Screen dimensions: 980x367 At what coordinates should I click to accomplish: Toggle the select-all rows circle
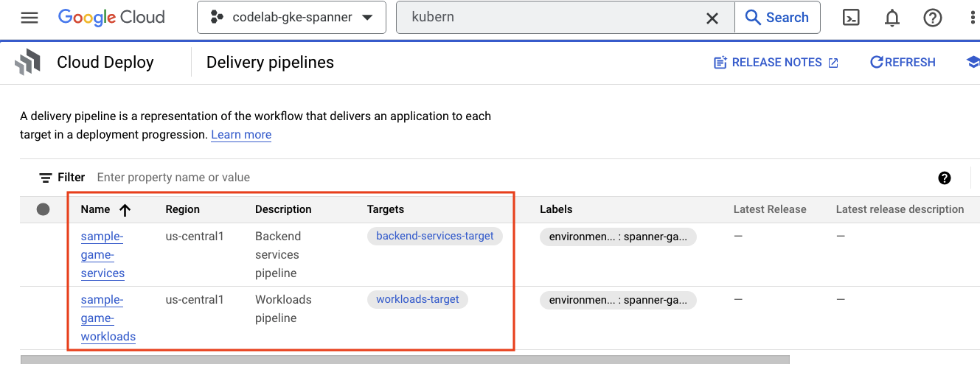[43, 209]
